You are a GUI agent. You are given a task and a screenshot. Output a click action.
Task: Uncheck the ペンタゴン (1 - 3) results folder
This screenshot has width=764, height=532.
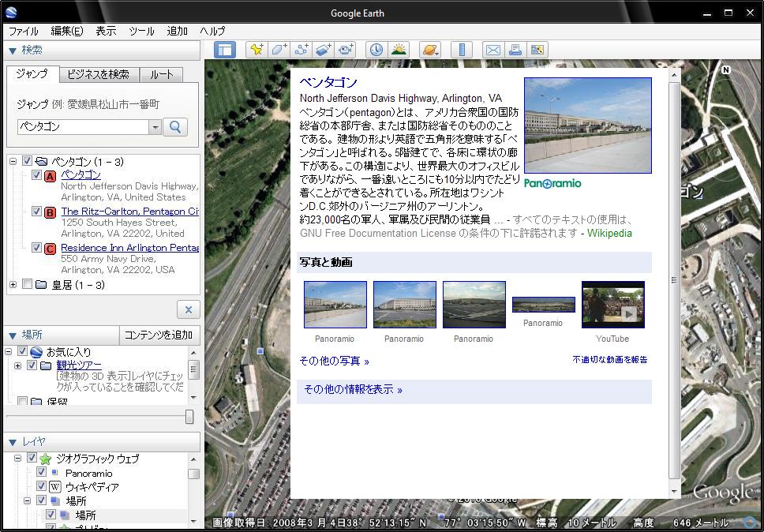[x=28, y=161]
